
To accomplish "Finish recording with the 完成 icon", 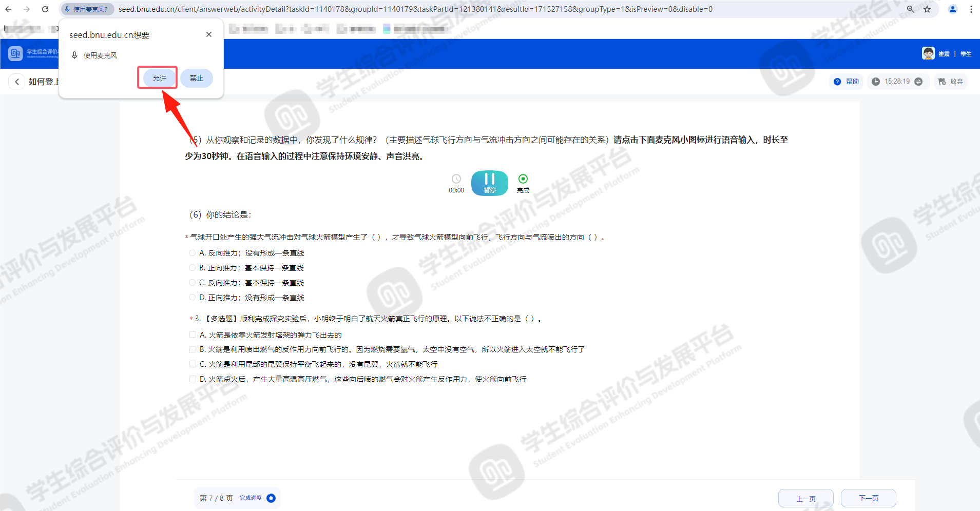I will pos(523,179).
